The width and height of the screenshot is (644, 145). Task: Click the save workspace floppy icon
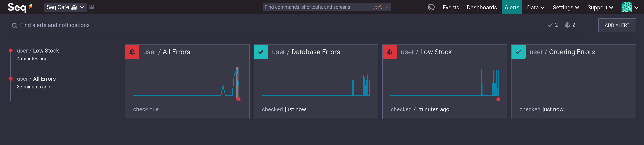coord(92,7)
